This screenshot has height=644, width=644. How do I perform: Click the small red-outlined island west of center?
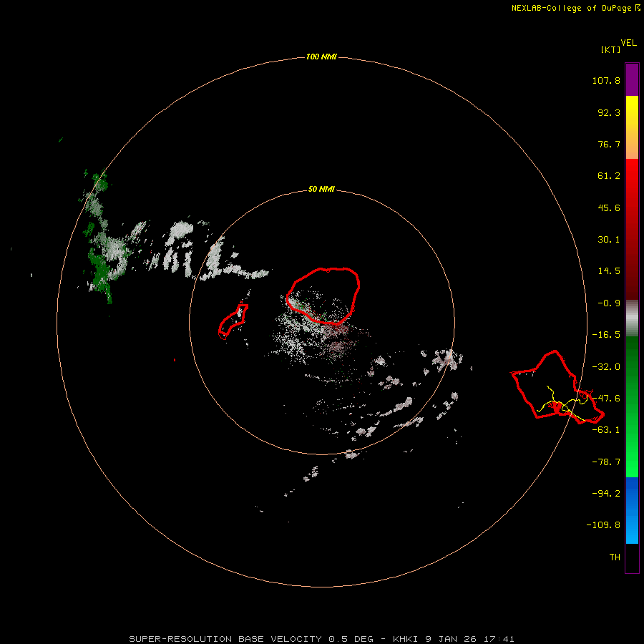point(233,321)
